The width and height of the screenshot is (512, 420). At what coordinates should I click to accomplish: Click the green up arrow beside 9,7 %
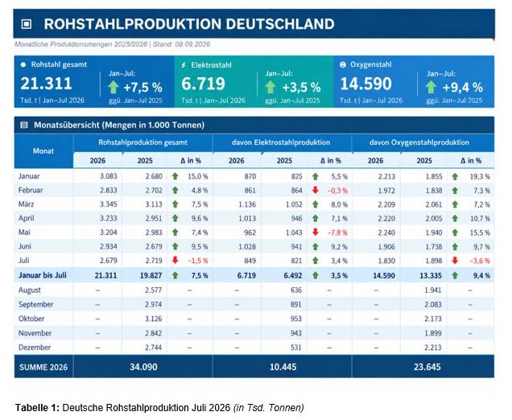click(x=455, y=247)
